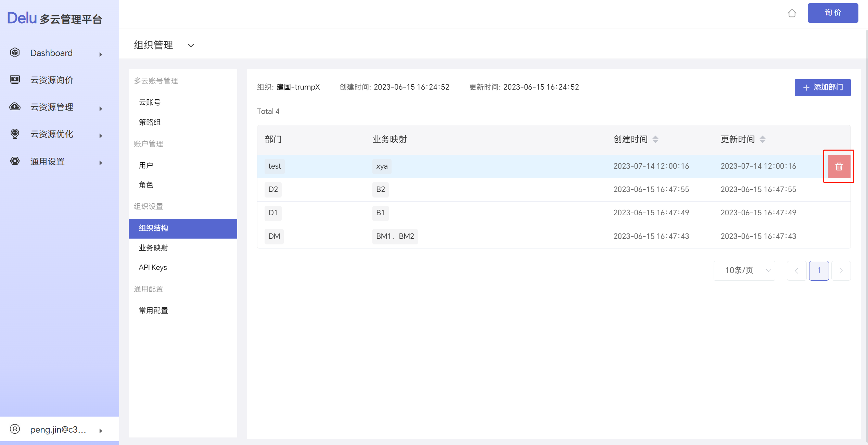Delete the test department with trash icon
This screenshot has height=445, width=868.
click(839, 166)
